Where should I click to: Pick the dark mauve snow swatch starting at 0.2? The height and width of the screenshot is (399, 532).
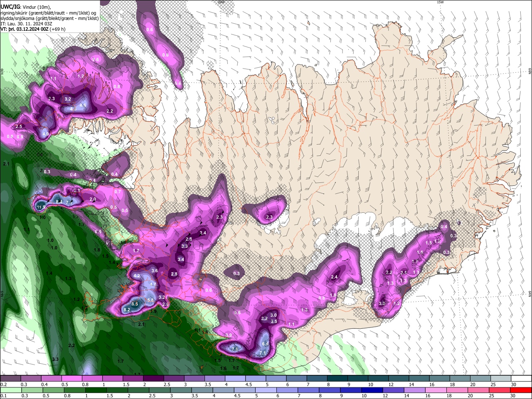point(10,379)
